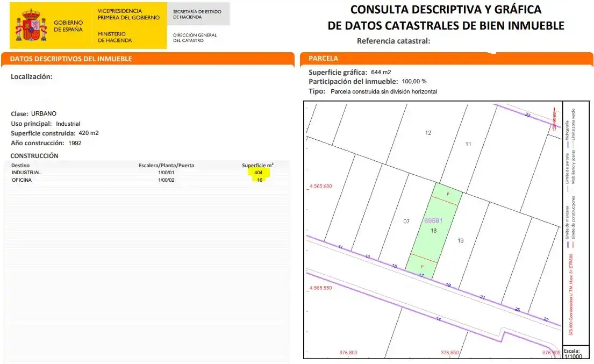The image size is (594, 364).
Task: Click the Spanish coat of arms emblem
Action: (x=31, y=25)
